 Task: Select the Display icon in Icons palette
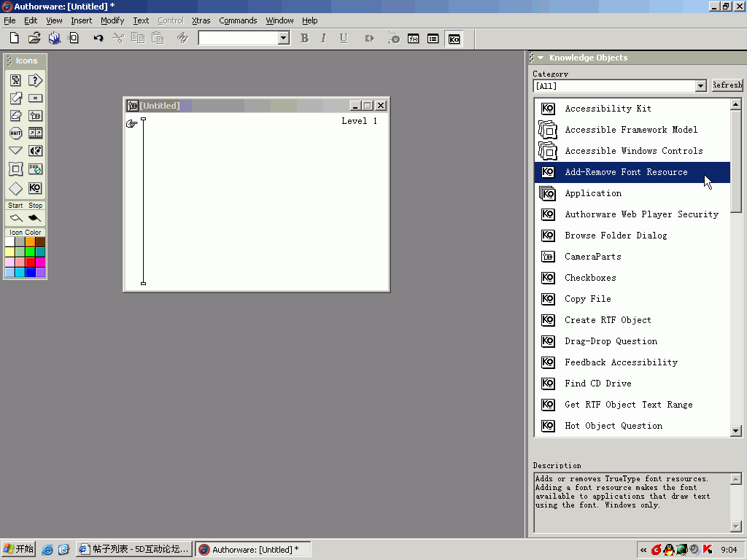pos(16,80)
